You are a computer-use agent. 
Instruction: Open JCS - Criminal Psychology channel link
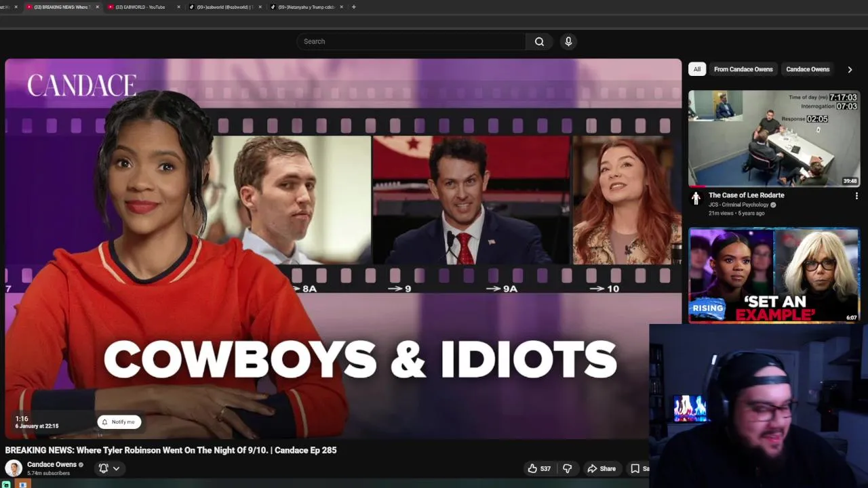pyautogui.click(x=738, y=205)
